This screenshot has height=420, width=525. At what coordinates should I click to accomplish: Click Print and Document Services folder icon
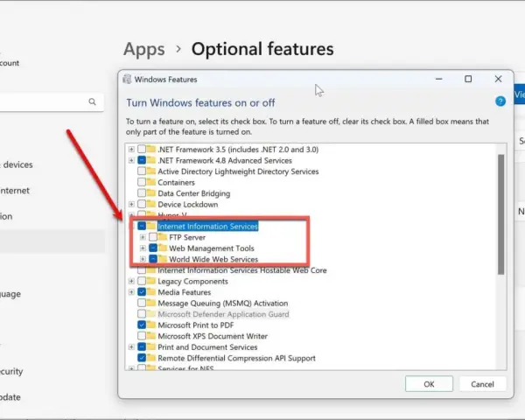(x=151, y=347)
